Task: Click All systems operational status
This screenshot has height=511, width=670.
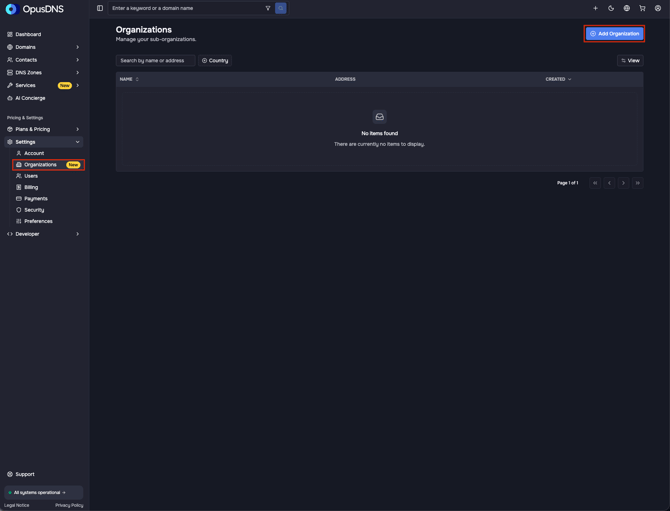Action: [44, 493]
